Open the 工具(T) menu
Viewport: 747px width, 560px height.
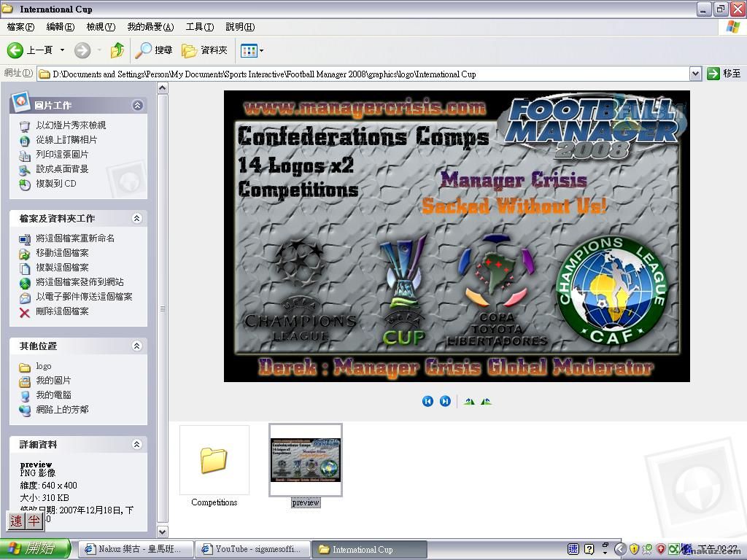[200, 27]
